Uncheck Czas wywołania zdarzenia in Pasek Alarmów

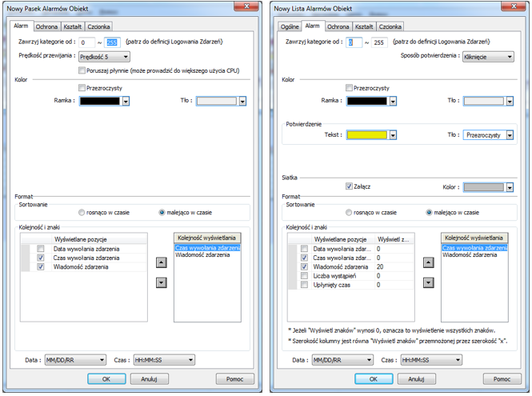tap(41, 258)
